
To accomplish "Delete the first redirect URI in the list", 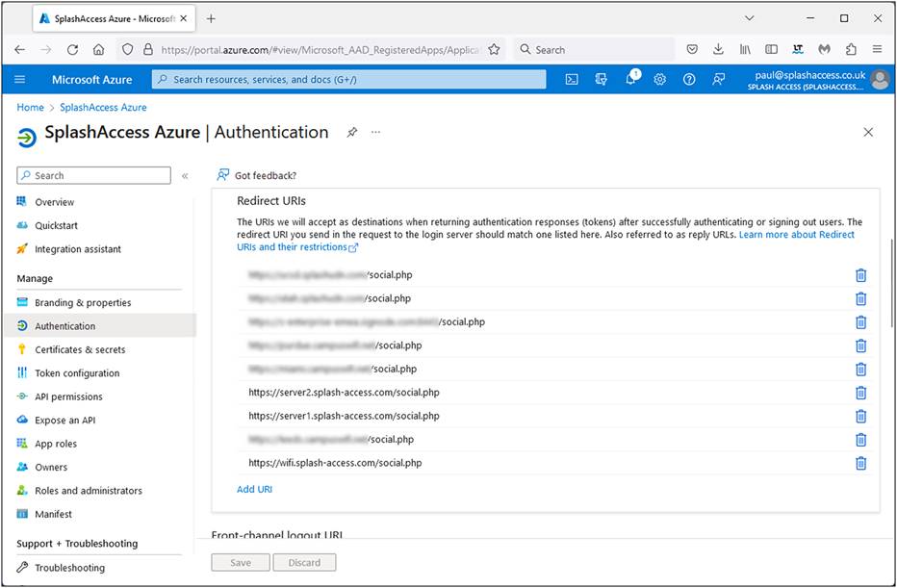I will (x=860, y=275).
